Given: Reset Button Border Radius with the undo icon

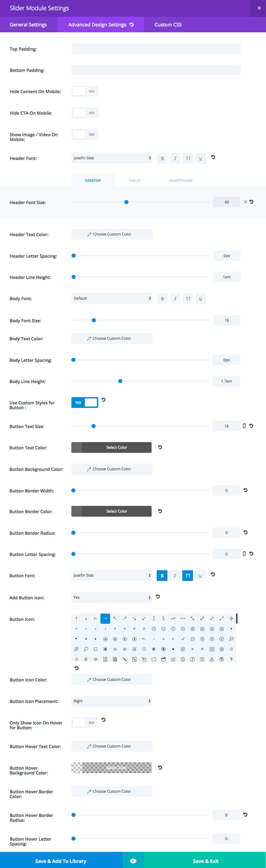Looking at the screenshot, I should [x=245, y=532].
